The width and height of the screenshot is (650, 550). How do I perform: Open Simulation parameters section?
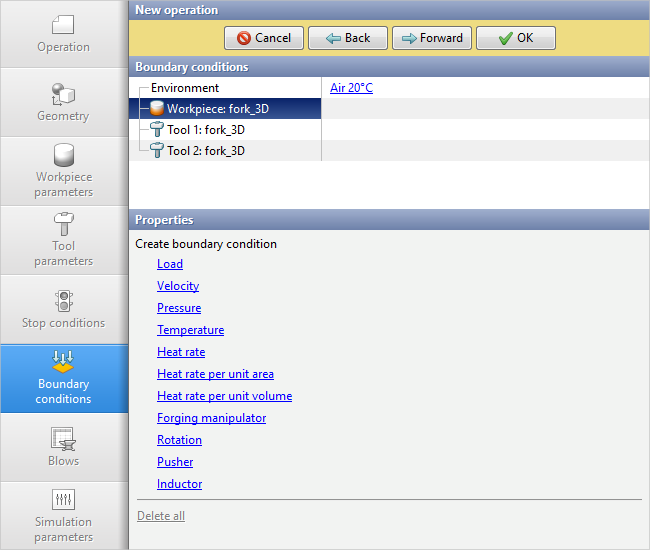coord(63,516)
